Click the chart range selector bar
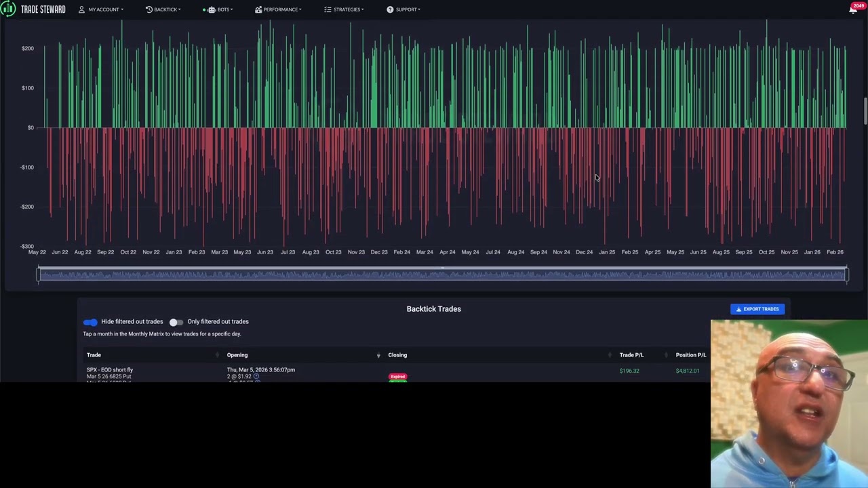The image size is (868, 488). click(442, 274)
